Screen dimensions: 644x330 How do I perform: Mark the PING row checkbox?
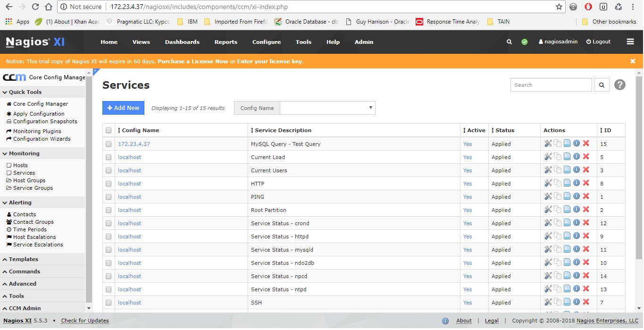(109, 197)
